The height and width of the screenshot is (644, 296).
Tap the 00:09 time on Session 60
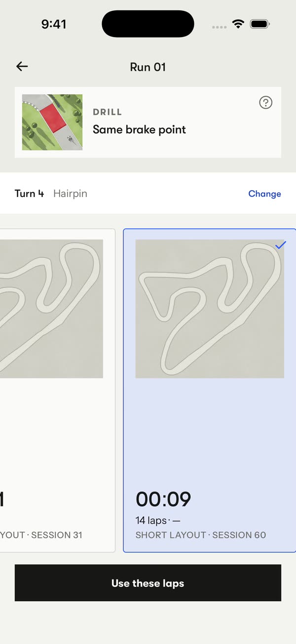pyautogui.click(x=163, y=499)
